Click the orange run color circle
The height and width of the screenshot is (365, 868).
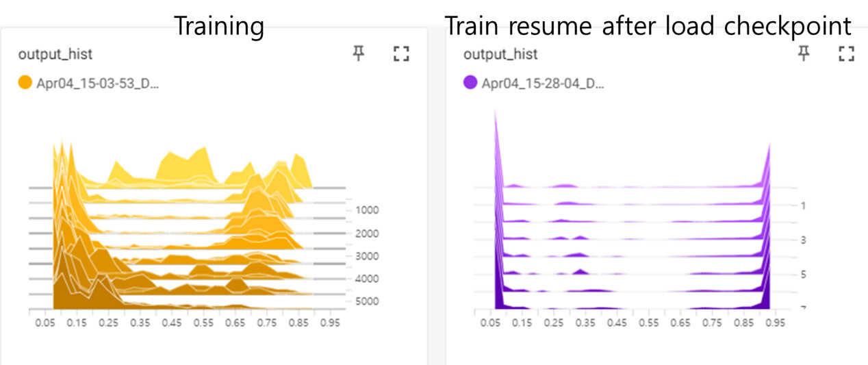25,84
